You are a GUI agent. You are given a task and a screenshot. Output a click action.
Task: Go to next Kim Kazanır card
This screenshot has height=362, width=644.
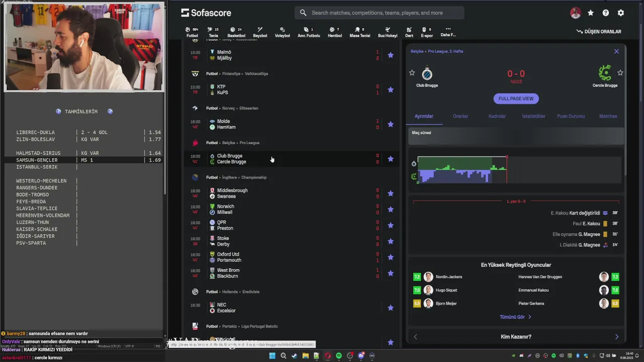coord(617,337)
